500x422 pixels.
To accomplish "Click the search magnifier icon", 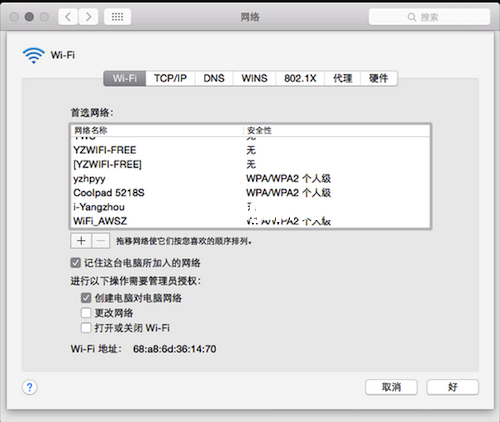I will (x=412, y=17).
